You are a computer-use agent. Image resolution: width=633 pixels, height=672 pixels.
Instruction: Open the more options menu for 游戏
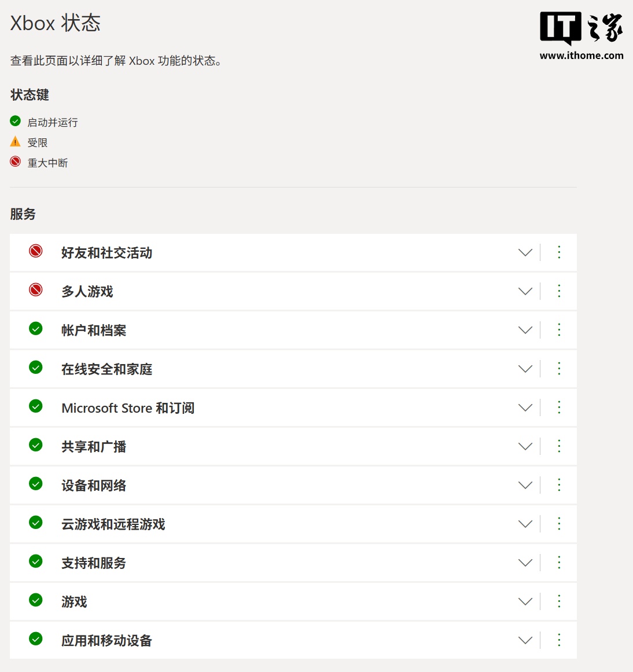click(x=559, y=601)
